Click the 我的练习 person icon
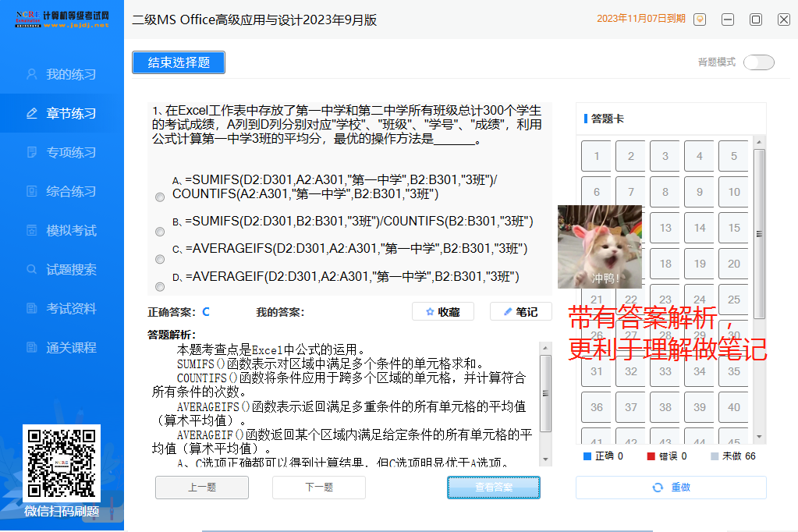798x532 pixels. pyautogui.click(x=31, y=74)
